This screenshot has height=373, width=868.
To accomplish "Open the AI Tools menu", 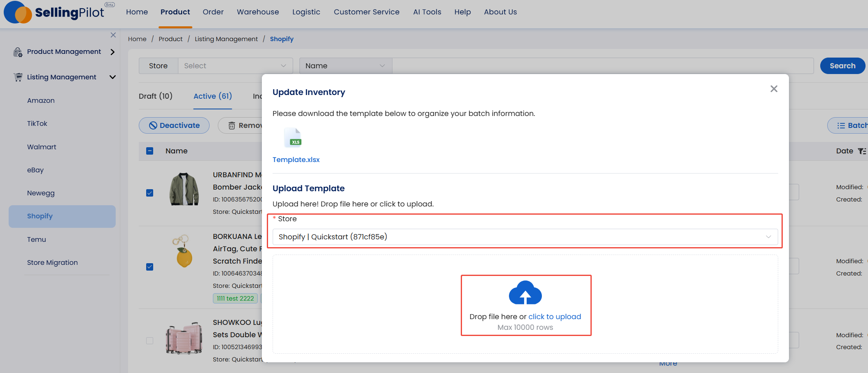I will (427, 12).
